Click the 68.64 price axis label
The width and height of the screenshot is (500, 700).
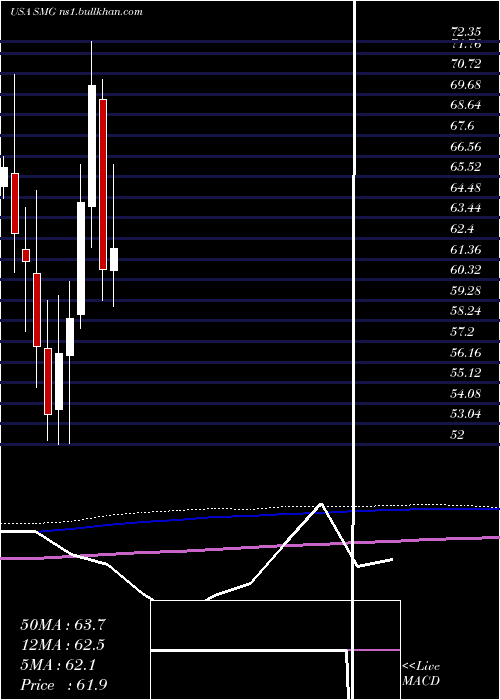click(466, 105)
